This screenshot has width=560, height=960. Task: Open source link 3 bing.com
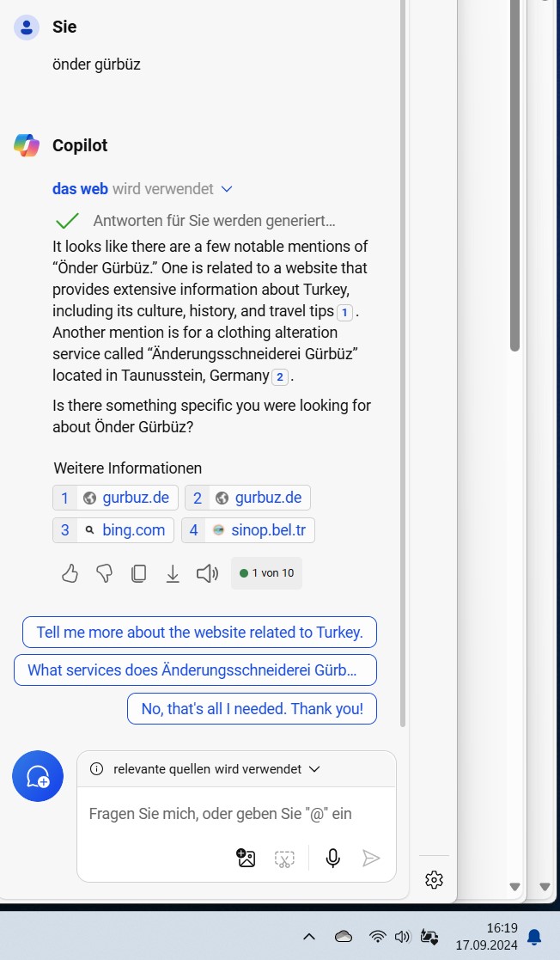point(113,530)
